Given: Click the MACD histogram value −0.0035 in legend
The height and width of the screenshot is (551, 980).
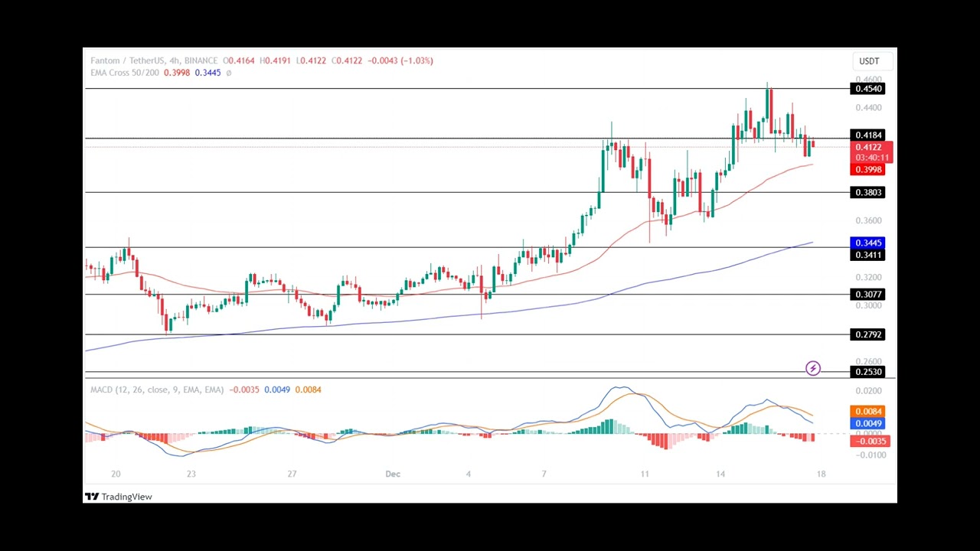Looking at the screenshot, I should (243, 390).
